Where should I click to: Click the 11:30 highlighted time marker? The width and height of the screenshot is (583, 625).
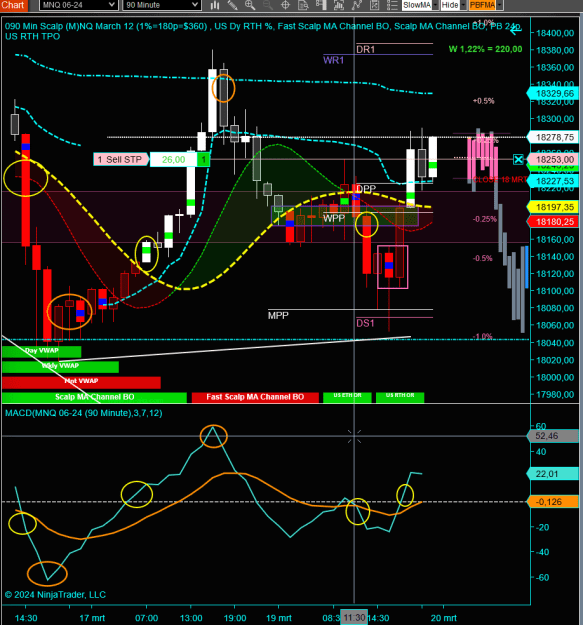coord(354,617)
